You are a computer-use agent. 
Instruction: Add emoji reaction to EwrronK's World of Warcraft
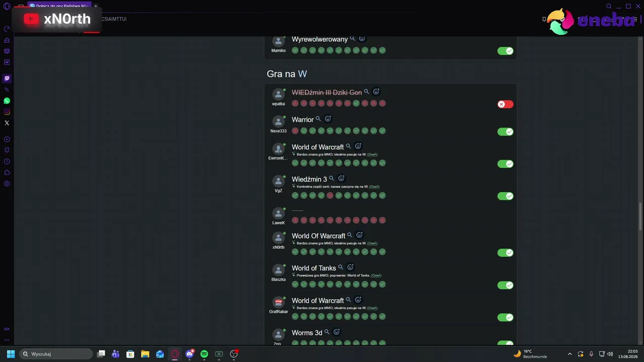(x=358, y=146)
